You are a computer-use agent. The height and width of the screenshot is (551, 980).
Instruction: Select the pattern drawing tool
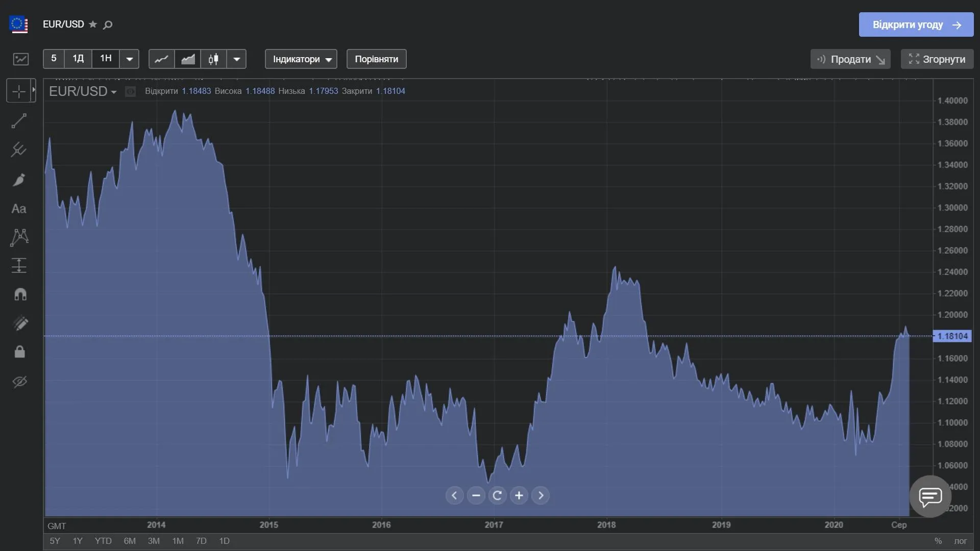click(19, 237)
